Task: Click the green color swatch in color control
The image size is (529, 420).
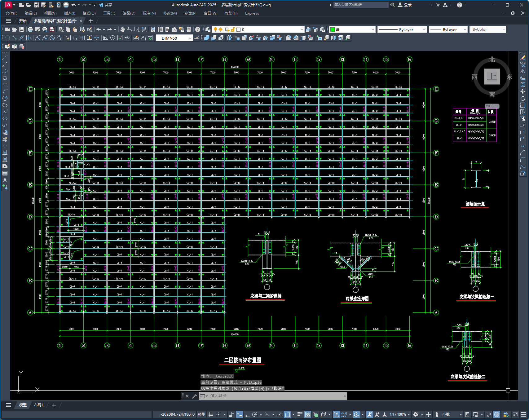Action: [x=333, y=29]
